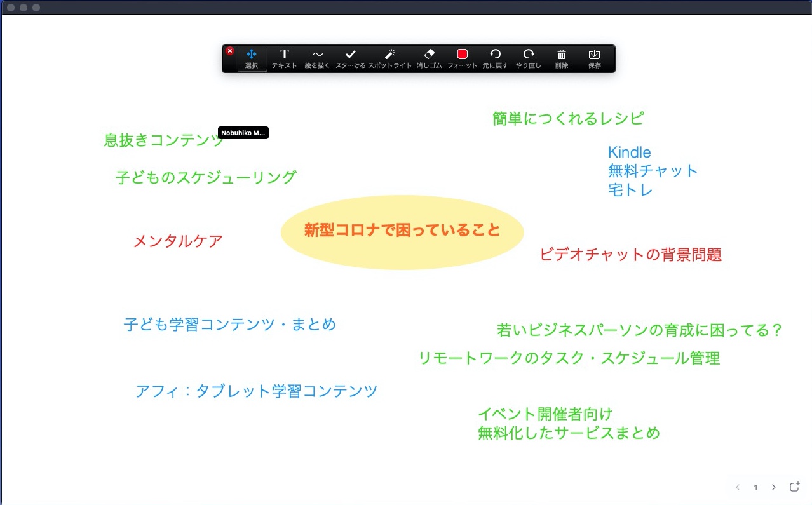Activate the スポットライト spotlight tool
This screenshot has width=812, height=505.
(x=390, y=58)
